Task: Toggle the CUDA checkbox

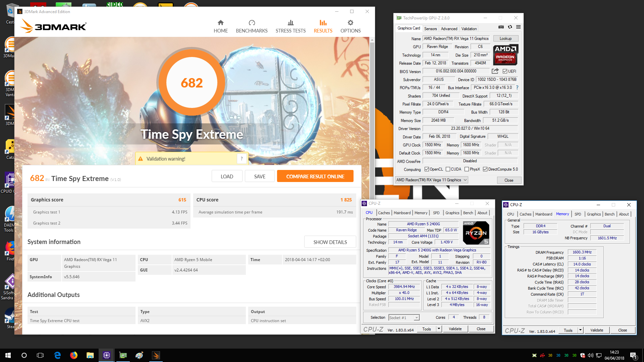Action: tap(448, 169)
